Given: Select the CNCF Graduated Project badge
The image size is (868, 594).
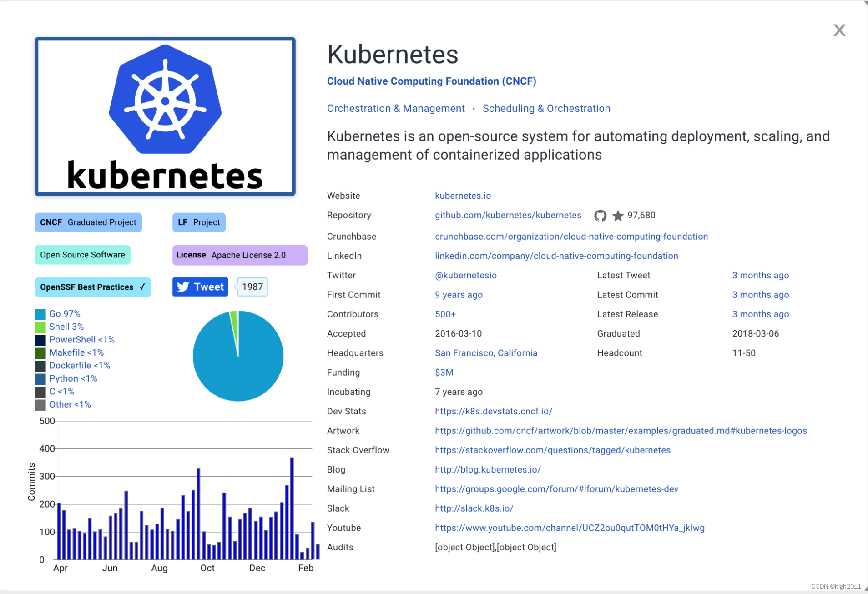Looking at the screenshot, I should [88, 222].
